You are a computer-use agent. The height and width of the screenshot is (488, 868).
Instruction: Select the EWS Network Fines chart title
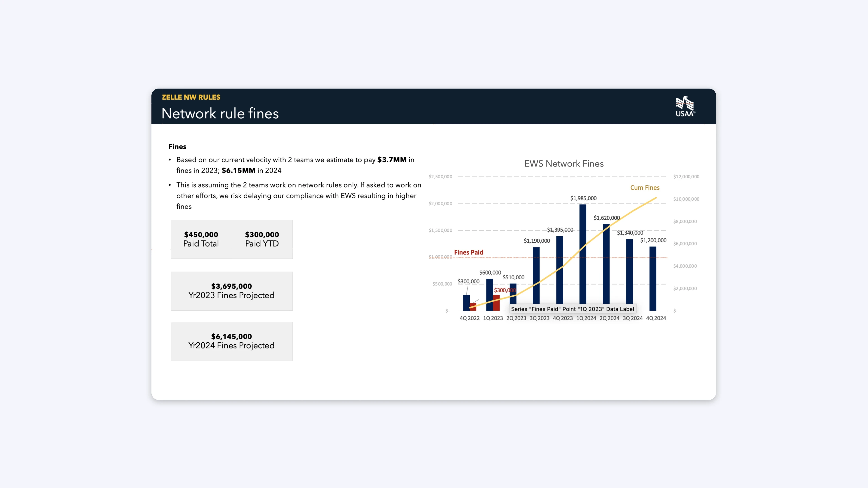(564, 164)
